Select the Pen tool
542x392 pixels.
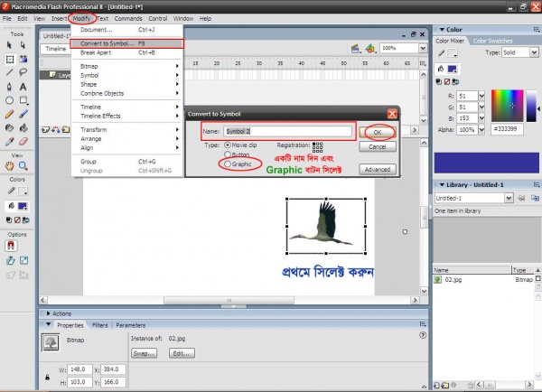click(x=9, y=87)
